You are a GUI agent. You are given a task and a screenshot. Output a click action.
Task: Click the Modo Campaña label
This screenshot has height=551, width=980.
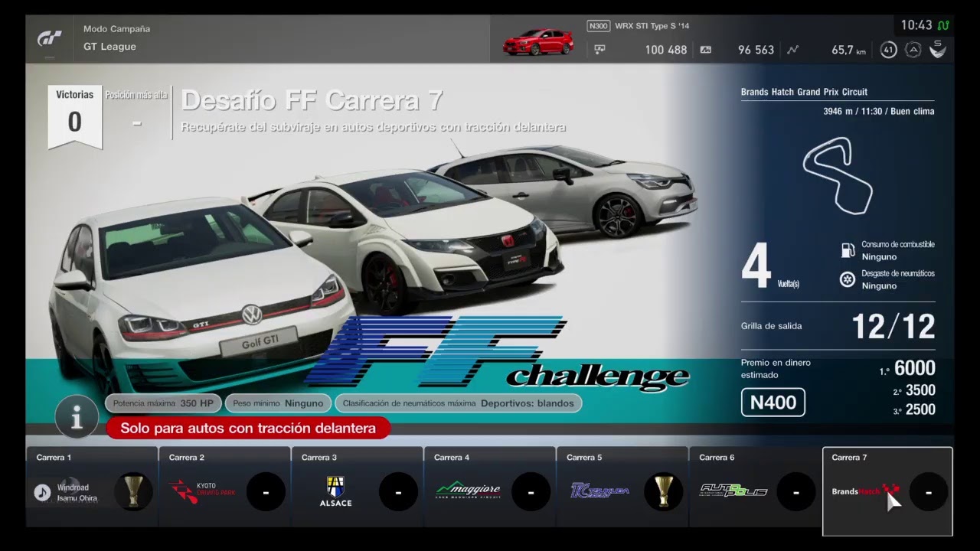(x=116, y=29)
